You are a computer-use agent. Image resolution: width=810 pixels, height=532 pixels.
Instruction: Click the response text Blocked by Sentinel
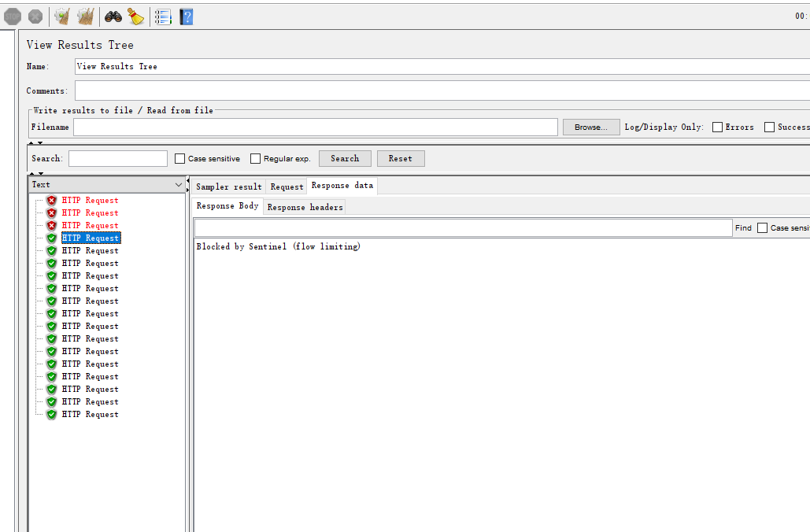click(x=241, y=246)
